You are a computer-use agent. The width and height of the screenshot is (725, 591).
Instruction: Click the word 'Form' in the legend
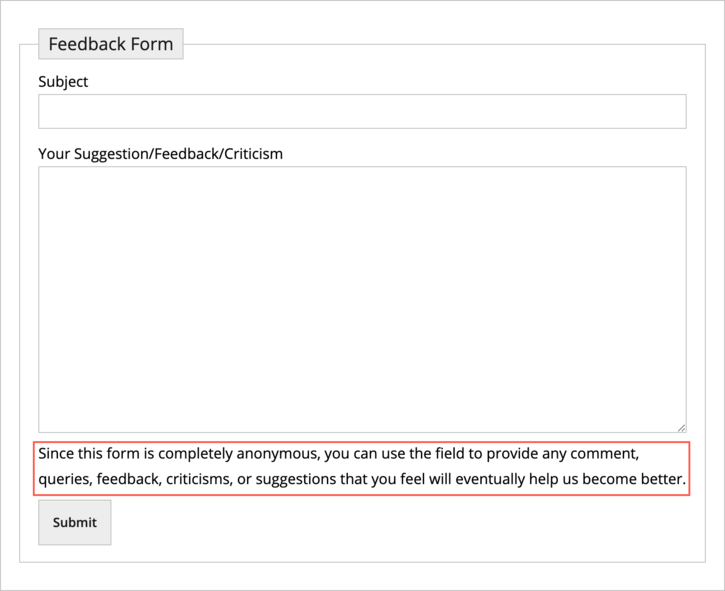pos(152,44)
